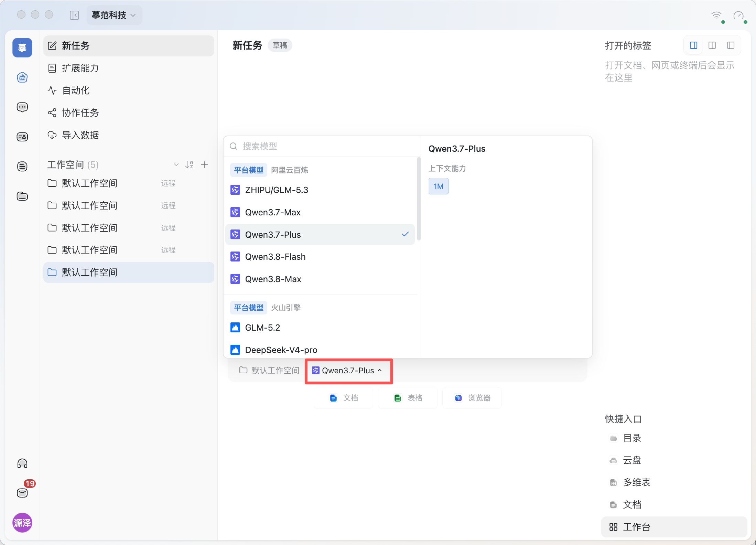Image resolution: width=756 pixels, height=545 pixels.
Task: Select the highlighted 默认工作空间 without 远程 label
Action: click(x=129, y=272)
